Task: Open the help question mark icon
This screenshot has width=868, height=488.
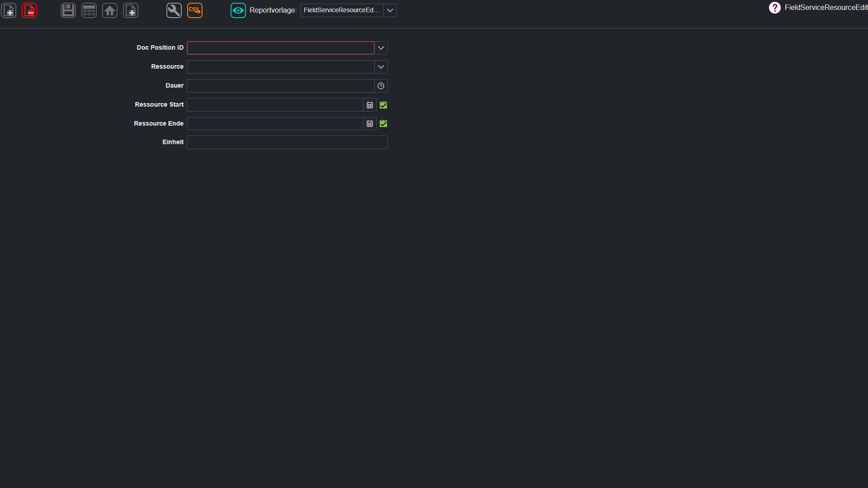Action: (x=774, y=8)
